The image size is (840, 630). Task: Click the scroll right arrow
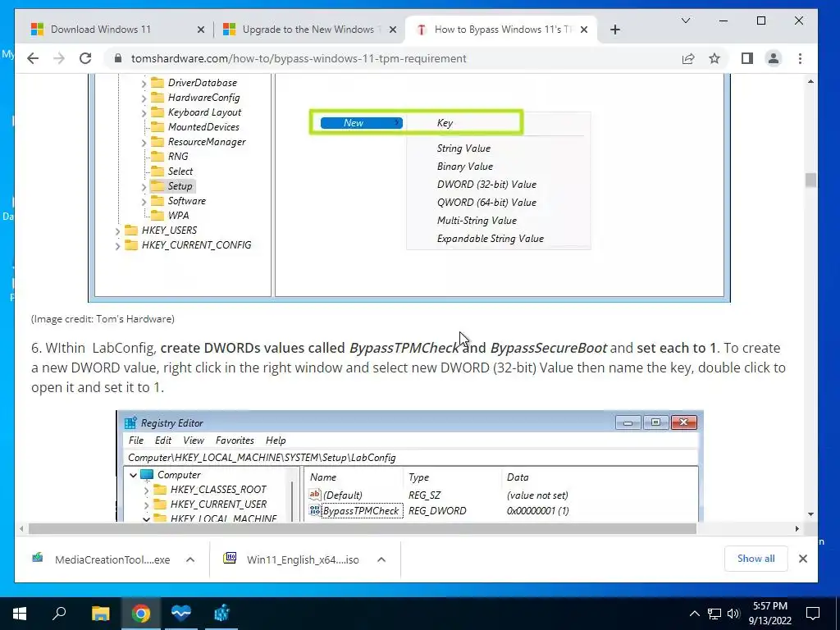[x=797, y=529]
